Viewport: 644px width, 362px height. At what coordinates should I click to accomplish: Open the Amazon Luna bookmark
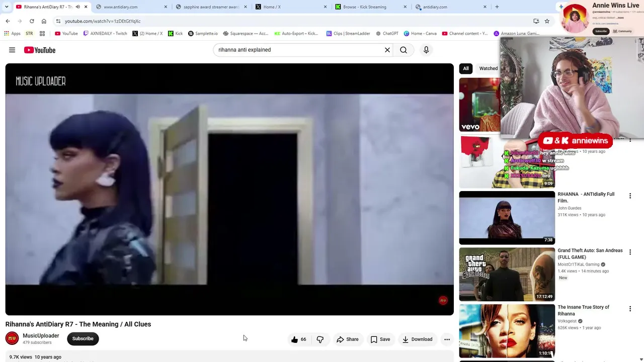point(517,34)
